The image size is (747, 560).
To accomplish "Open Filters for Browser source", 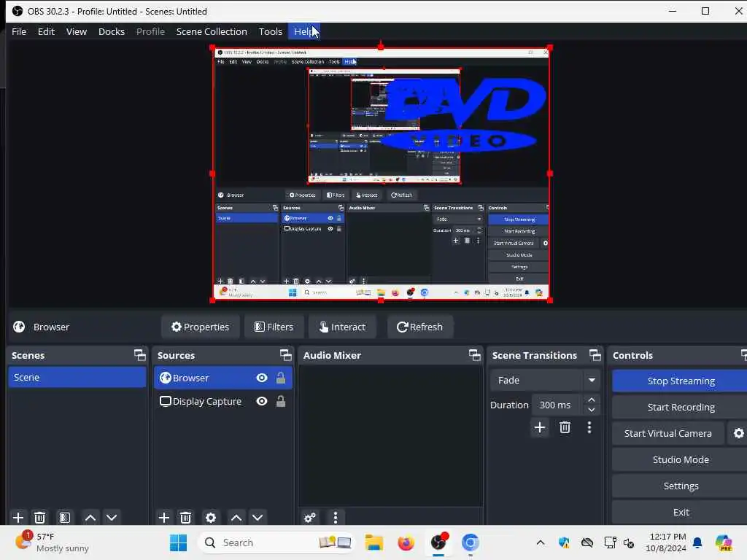I will tap(274, 327).
